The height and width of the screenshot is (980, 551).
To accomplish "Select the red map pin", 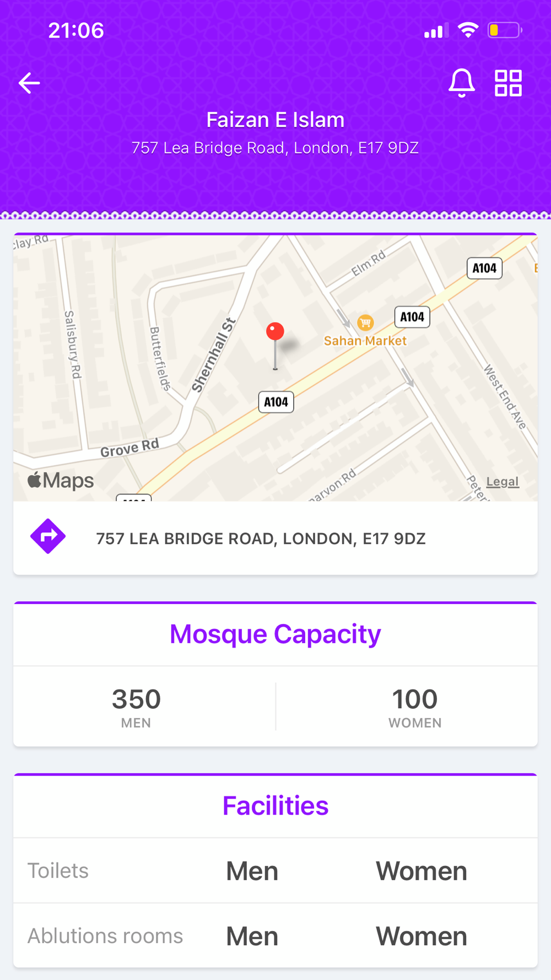I will coord(275,346).
